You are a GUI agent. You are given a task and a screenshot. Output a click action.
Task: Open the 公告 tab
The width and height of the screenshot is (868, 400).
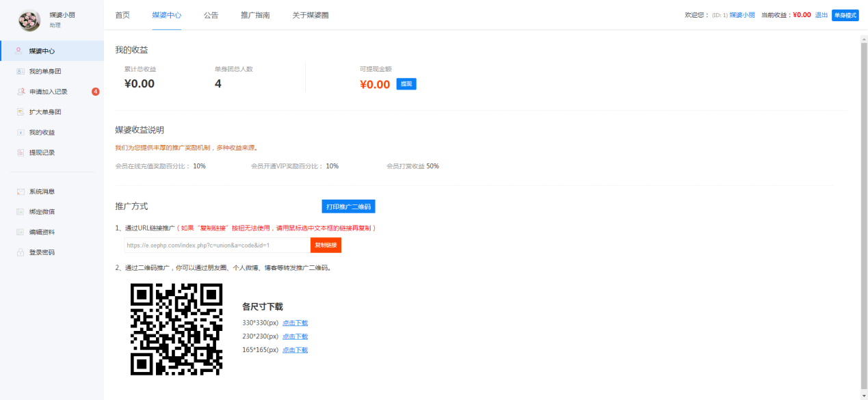tap(211, 15)
